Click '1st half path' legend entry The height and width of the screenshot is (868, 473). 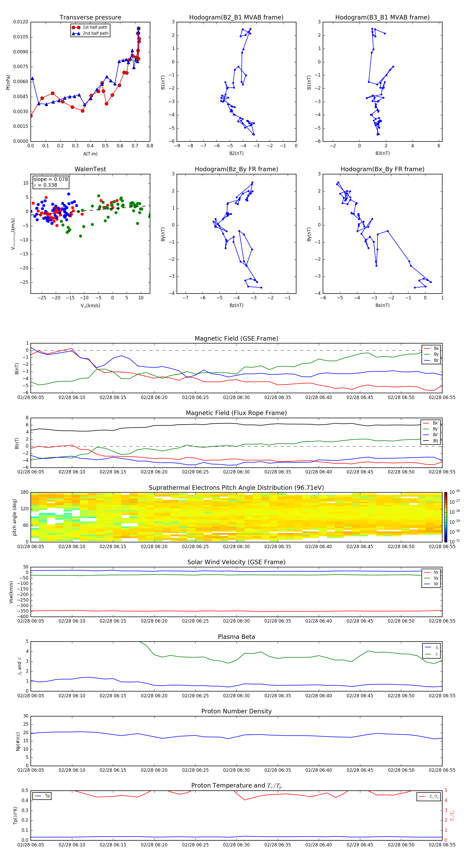pos(90,27)
